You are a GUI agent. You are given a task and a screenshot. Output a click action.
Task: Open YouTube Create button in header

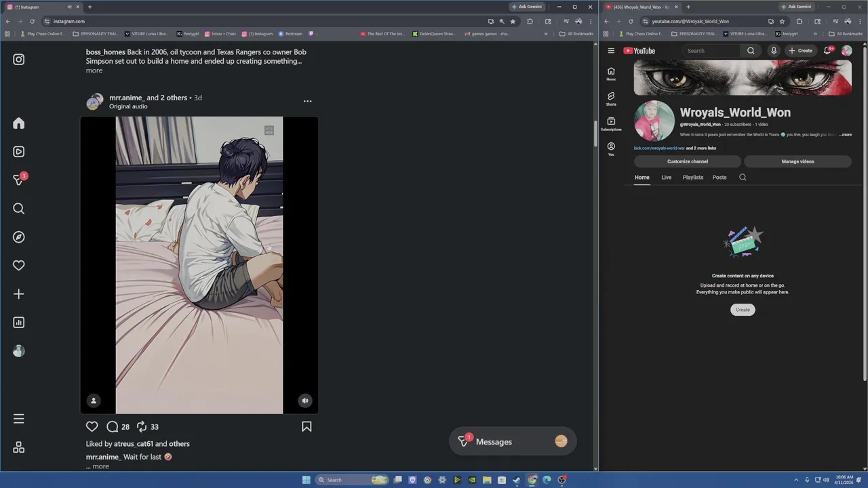pyautogui.click(x=800, y=51)
